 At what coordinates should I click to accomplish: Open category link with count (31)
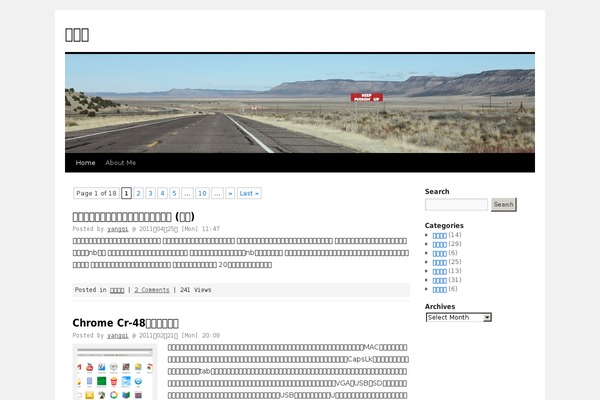[439, 280]
